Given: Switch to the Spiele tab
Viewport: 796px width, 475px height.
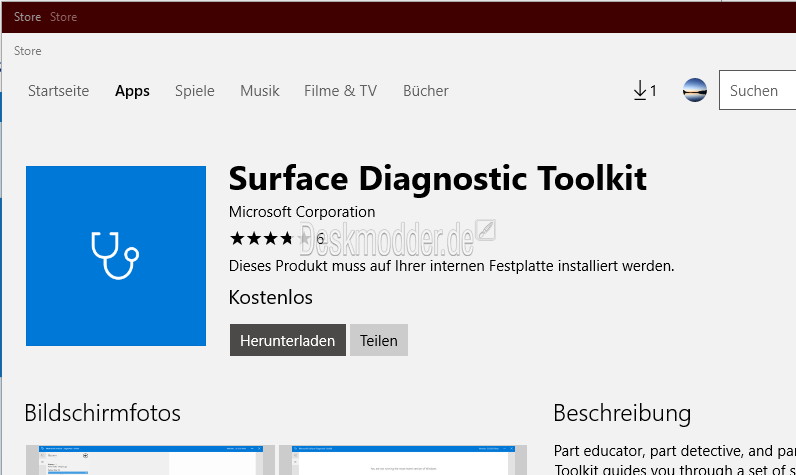Looking at the screenshot, I should (x=194, y=91).
